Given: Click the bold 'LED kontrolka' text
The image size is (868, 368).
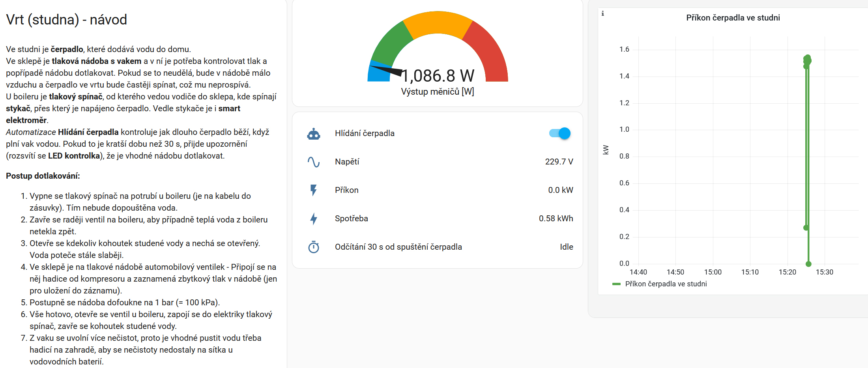Looking at the screenshot, I should click(x=74, y=156).
